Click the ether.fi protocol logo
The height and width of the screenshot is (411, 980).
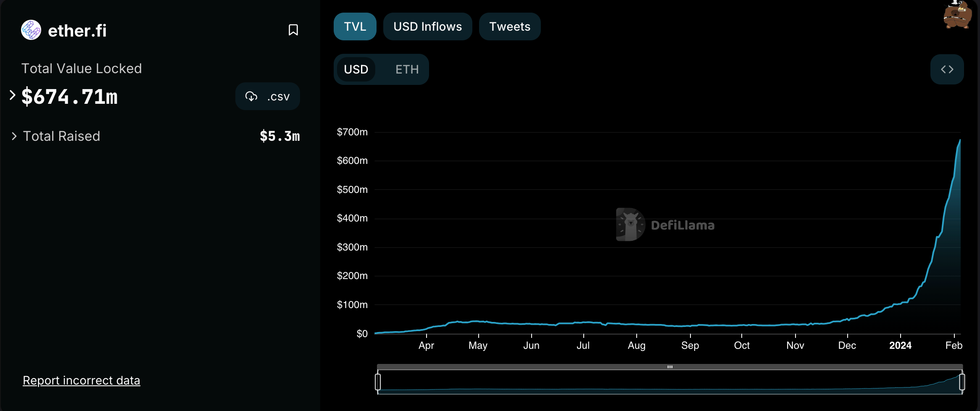click(31, 30)
